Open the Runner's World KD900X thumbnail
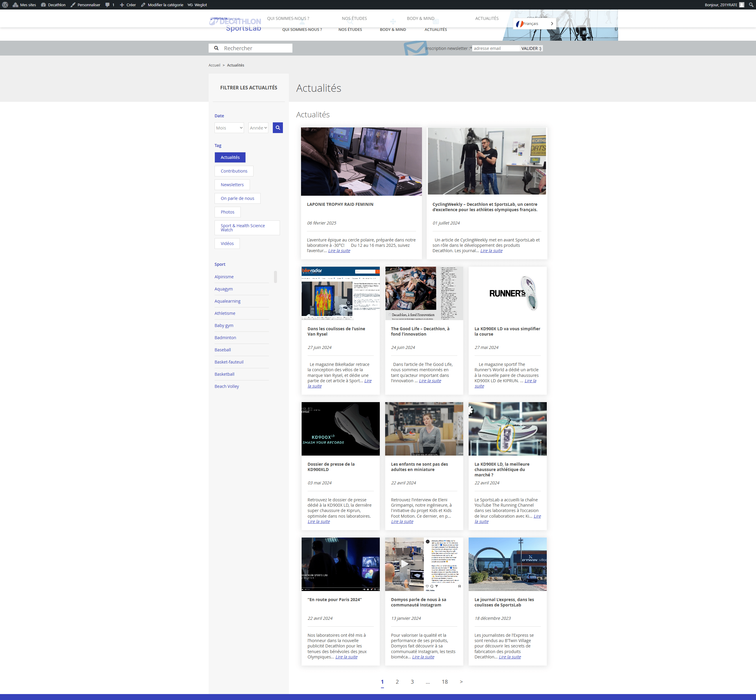Viewport: 756px width, 700px height. pos(507,293)
